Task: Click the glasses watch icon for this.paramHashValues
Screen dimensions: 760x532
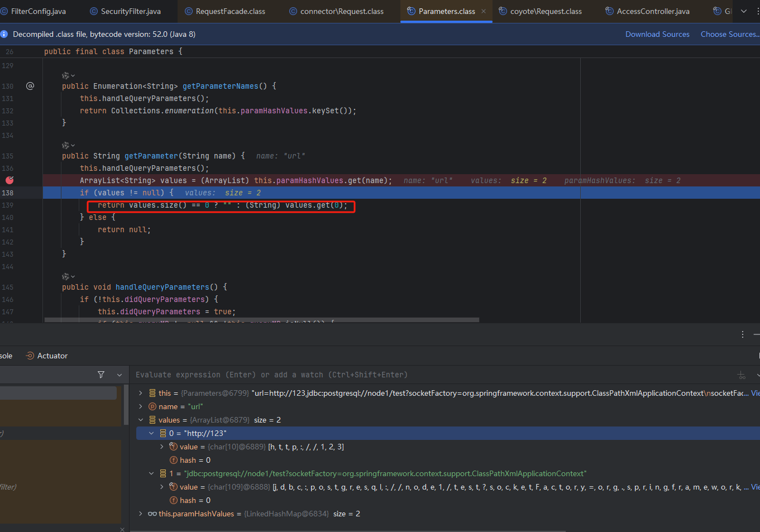Action: (x=152, y=514)
